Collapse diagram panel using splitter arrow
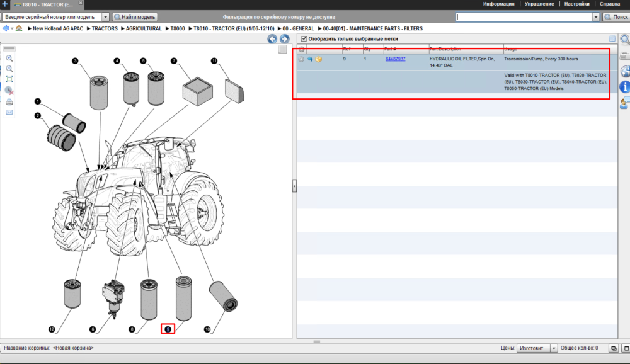This screenshot has width=630, height=364. click(x=294, y=186)
